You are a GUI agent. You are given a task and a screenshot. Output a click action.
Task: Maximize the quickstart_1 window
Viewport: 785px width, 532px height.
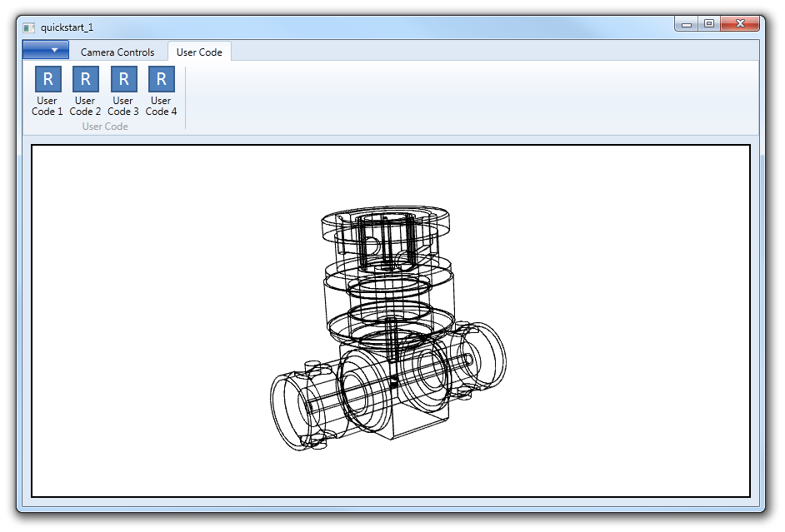click(x=709, y=25)
